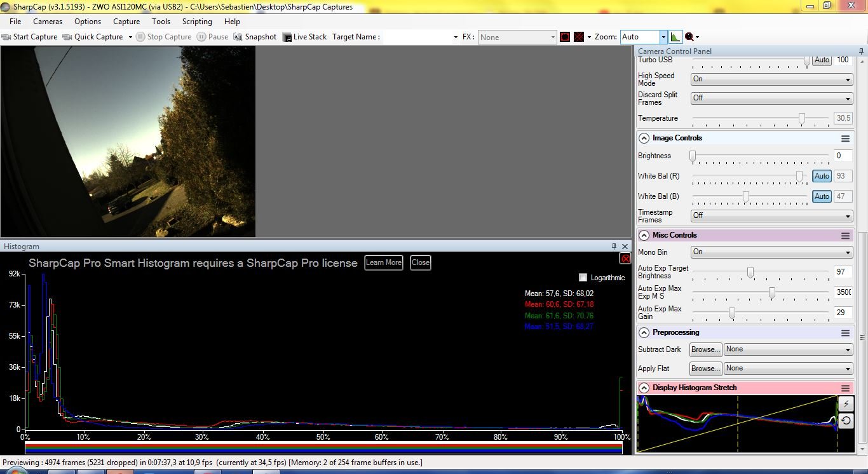Close the Histogram panel with the X

625,247
